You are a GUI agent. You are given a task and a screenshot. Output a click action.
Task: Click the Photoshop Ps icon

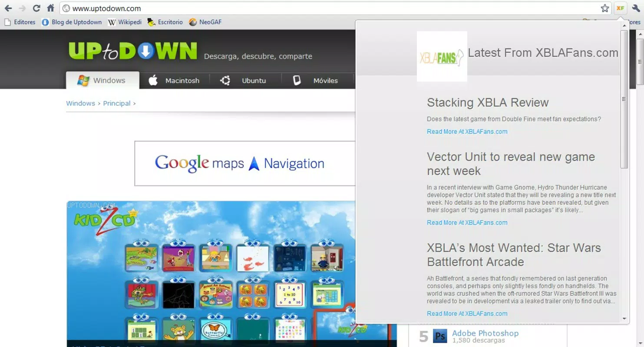pyautogui.click(x=440, y=336)
